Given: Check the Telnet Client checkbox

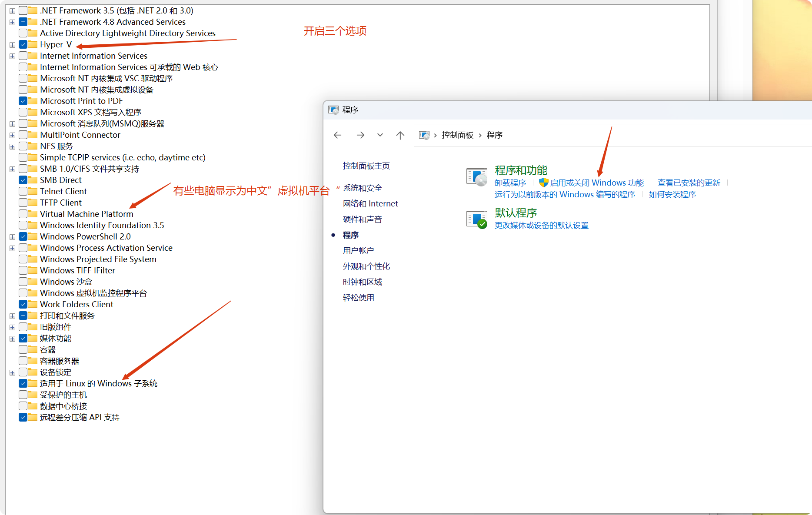Looking at the screenshot, I should (23, 191).
